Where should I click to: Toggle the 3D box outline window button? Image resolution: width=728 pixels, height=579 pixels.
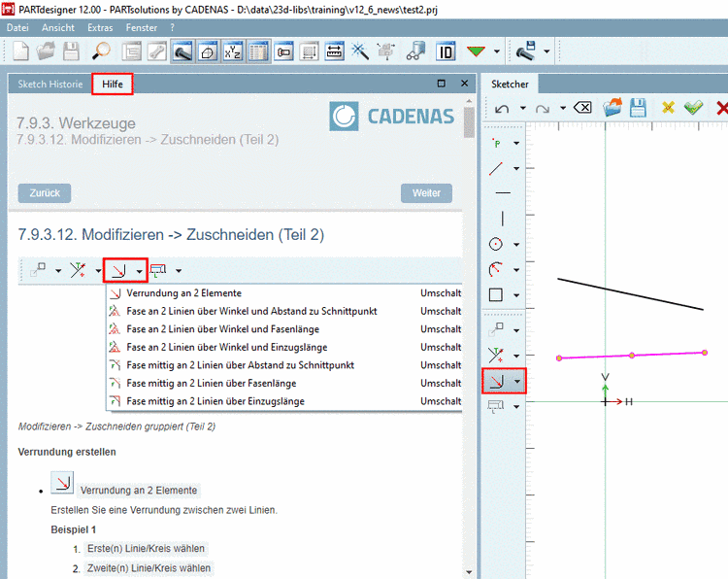coord(208,51)
